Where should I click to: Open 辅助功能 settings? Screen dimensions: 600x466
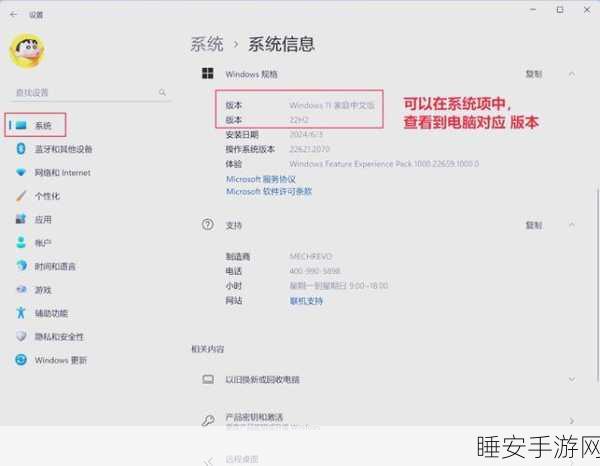click(x=51, y=313)
